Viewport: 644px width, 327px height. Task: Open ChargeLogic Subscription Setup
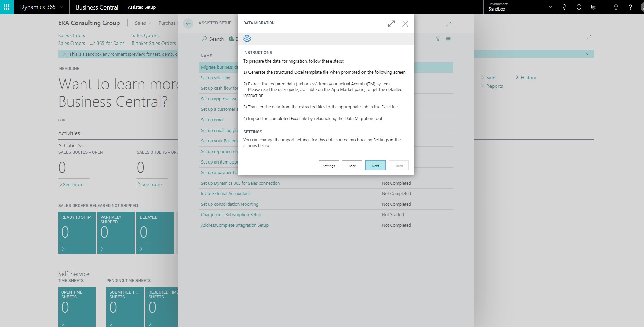231,214
